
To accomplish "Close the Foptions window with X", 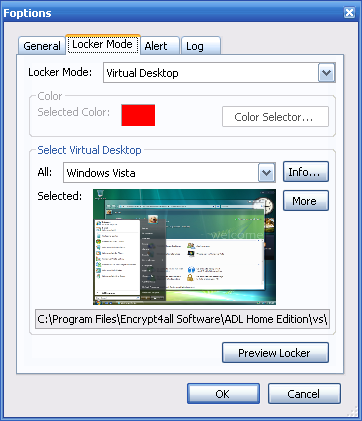I will click(349, 13).
